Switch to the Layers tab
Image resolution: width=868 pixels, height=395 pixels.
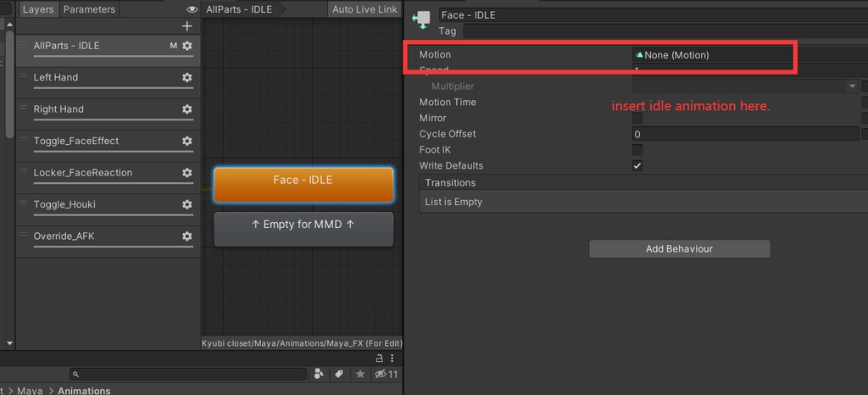tap(37, 9)
